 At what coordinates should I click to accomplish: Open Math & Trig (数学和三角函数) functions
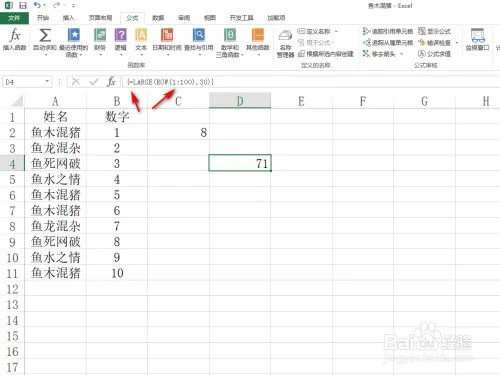[230, 42]
